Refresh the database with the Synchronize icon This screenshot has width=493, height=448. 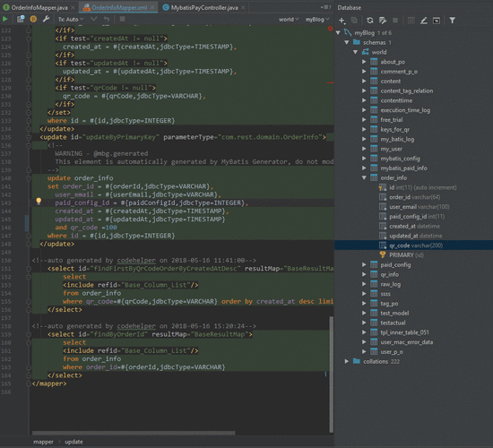[x=370, y=21]
